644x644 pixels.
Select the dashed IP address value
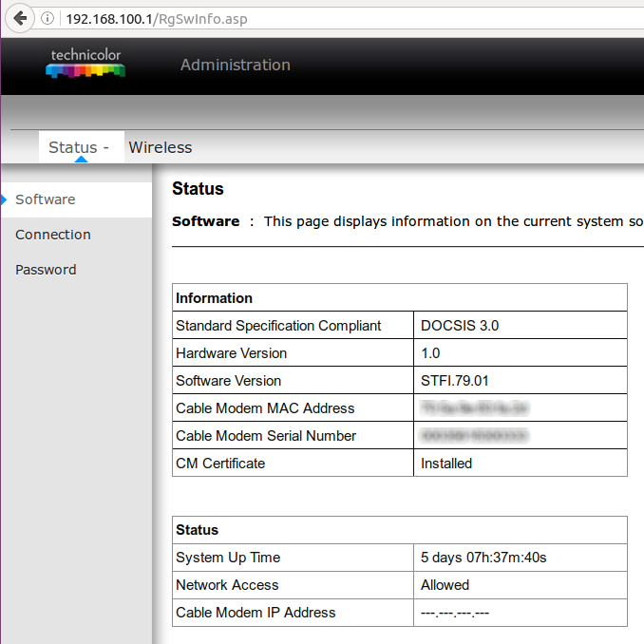[x=455, y=613]
